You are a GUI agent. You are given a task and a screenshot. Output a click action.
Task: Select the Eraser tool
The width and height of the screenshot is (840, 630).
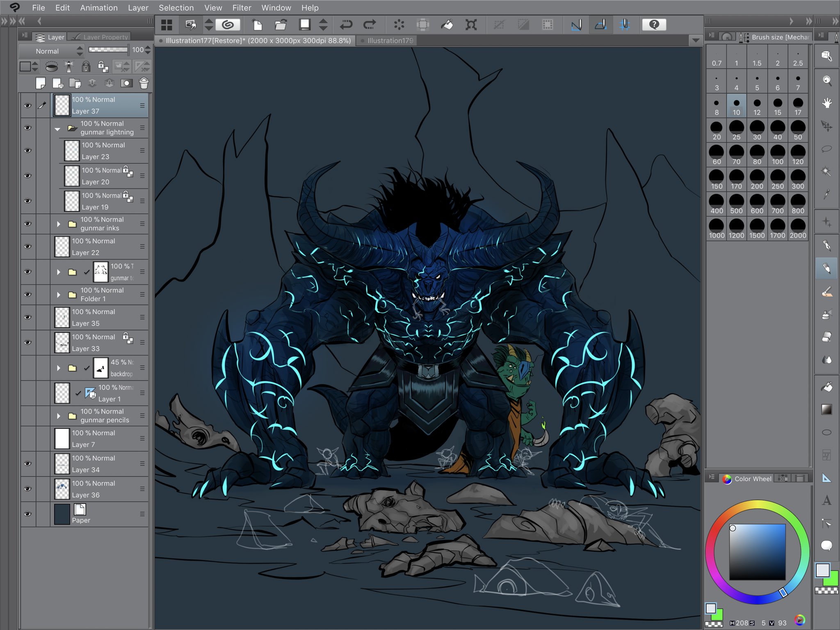tap(827, 337)
